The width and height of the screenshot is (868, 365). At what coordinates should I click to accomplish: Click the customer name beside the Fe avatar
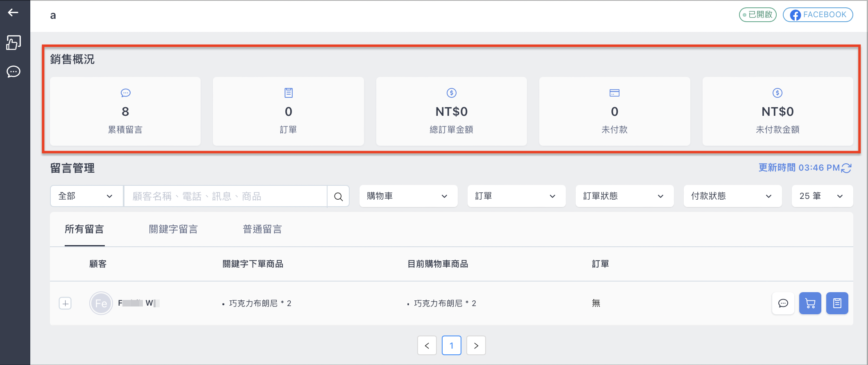tap(139, 303)
